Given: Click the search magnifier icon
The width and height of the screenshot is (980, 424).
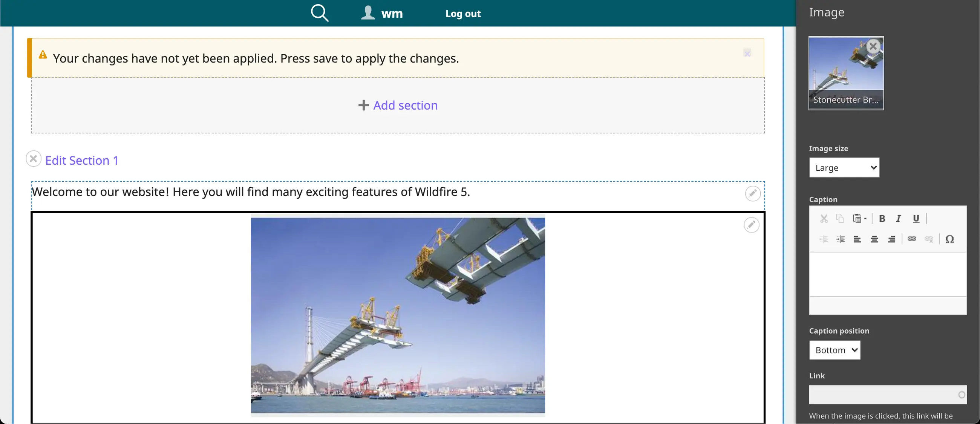Looking at the screenshot, I should [x=319, y=13].
